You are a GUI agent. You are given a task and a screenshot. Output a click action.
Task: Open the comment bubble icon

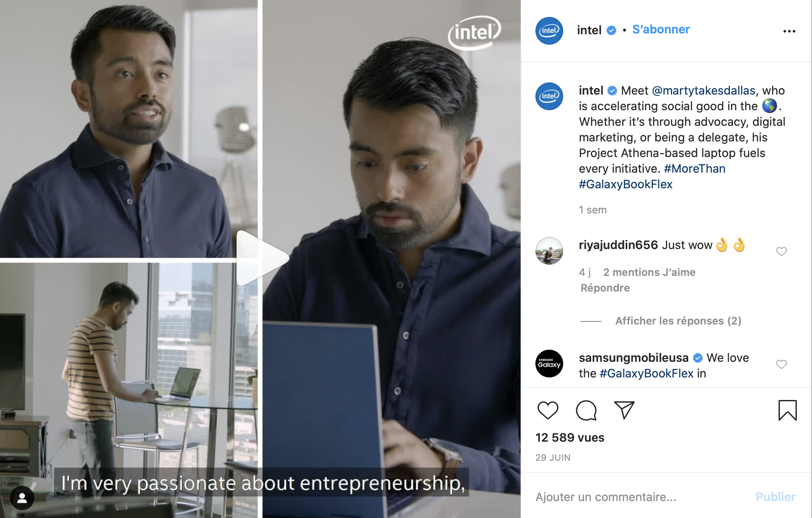tap(586, 410)
